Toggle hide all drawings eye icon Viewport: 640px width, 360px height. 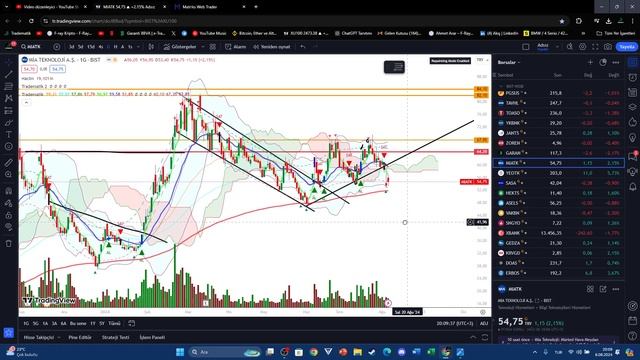(9, 227)
